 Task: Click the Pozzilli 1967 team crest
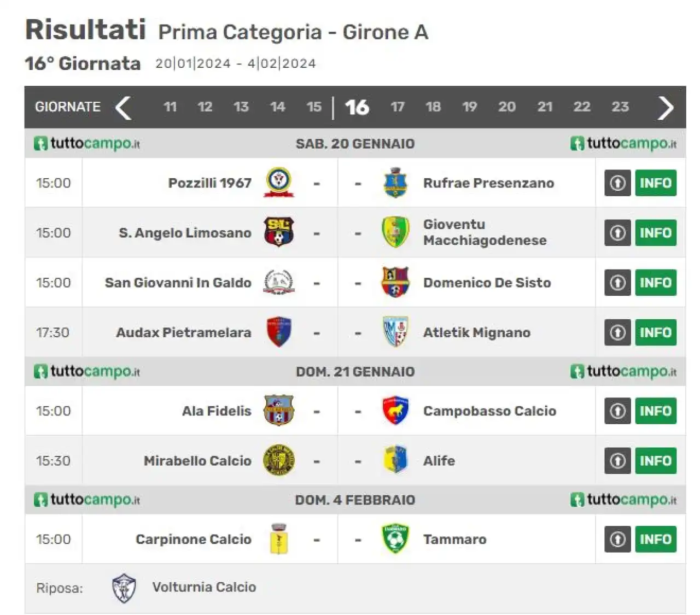click(x=279, y=183)
